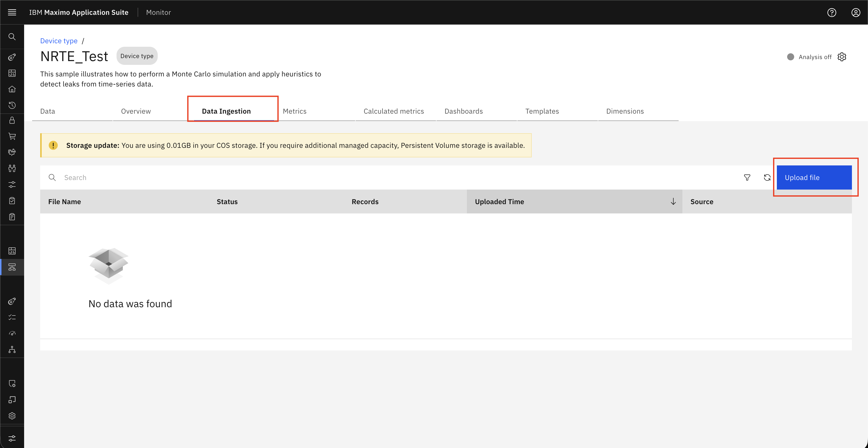The width and height of the screenshot is (868, 448).
Task: Open dashboard icon directly above the highlighted hierarchy icon
Action: [12, 251]
